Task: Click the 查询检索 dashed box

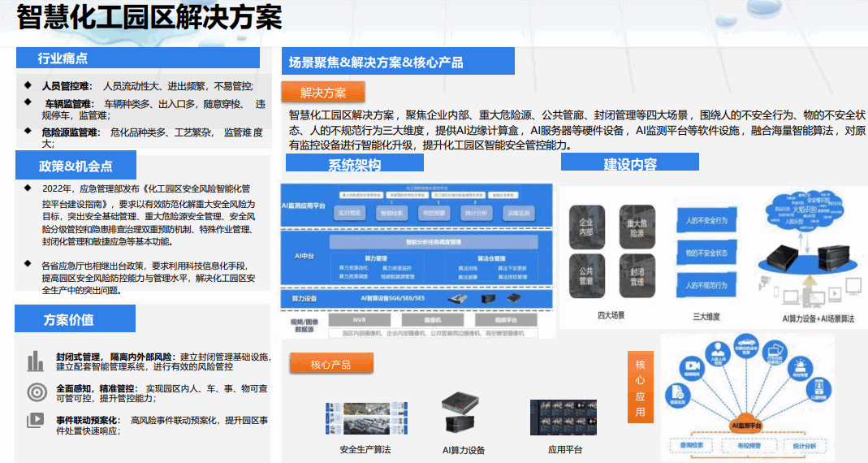Action: click(x=692, y=445)
